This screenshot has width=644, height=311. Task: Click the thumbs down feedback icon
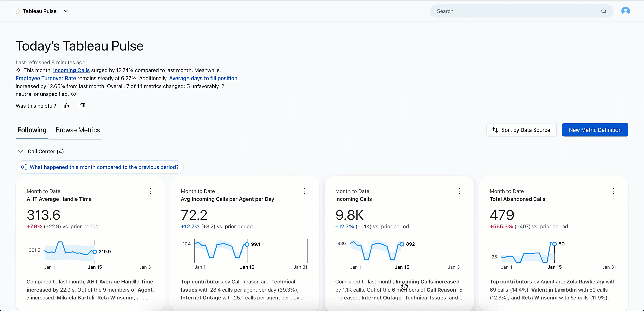pos(82,106)
